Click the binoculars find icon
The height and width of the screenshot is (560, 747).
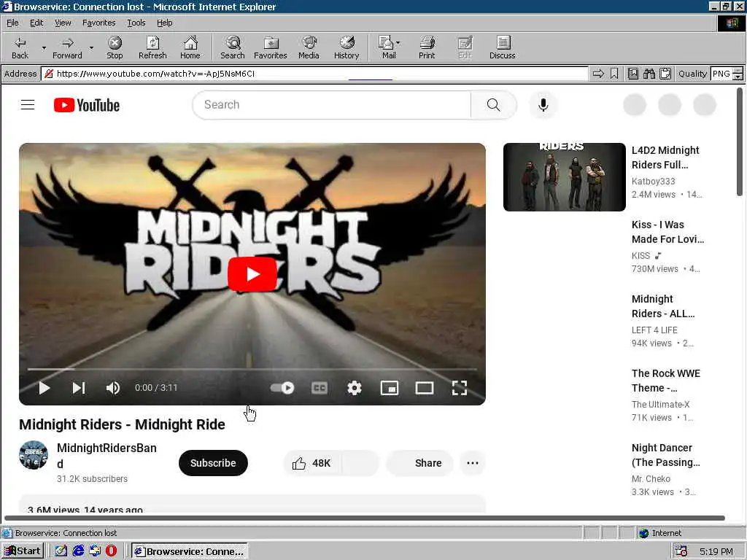[x=649, y=74]
